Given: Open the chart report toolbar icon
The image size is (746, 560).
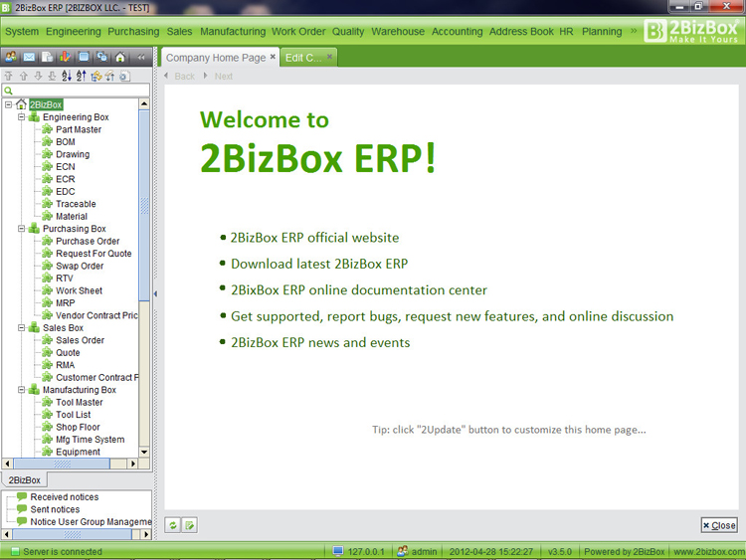Looking at the screenshot, I should pos(66,57).
